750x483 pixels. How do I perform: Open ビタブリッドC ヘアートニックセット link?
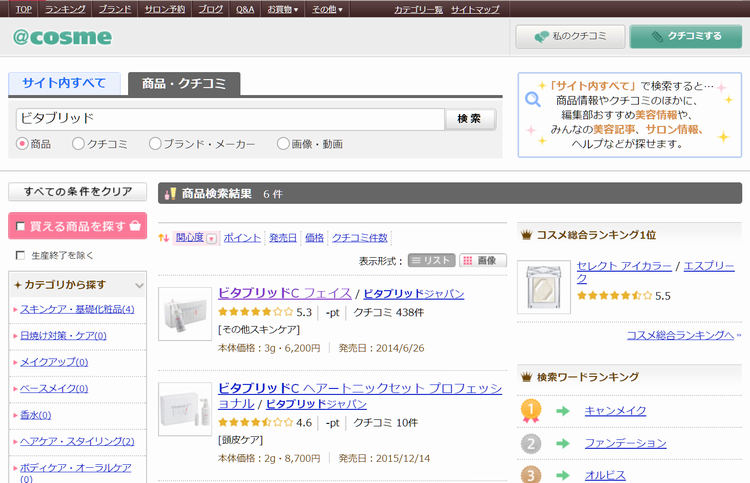[360, 395]
